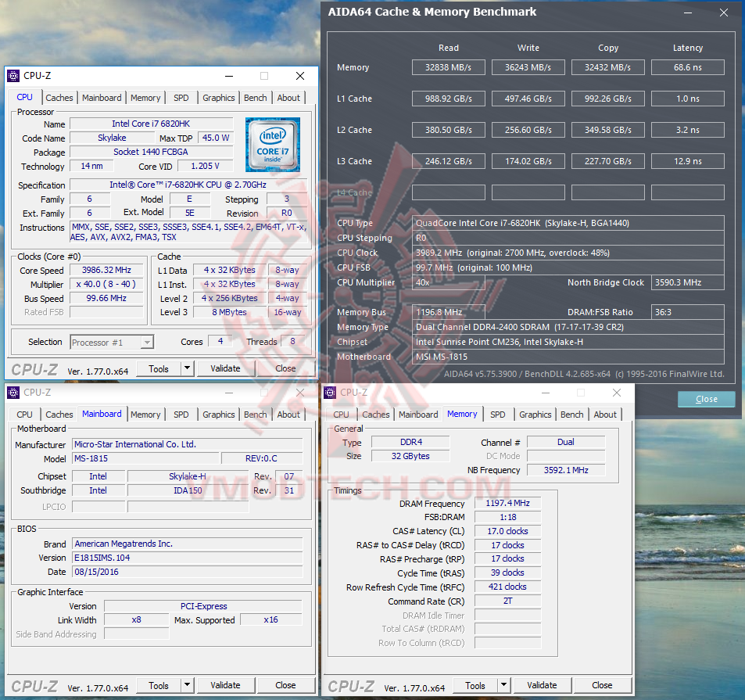Image resolution: width=745 pixels, height=700 pixels.
Task: Open Bench tab in the Mainboard CPU-Z window
Action: tap(255, 415)
